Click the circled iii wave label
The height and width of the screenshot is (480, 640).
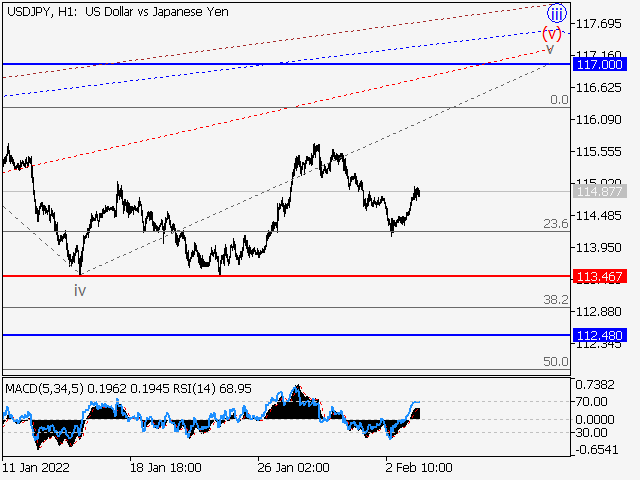(x=557, y=13)
